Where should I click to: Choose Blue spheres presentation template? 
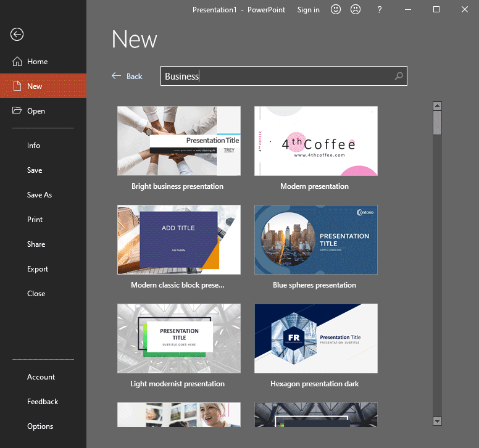click(x=316, y=240)
